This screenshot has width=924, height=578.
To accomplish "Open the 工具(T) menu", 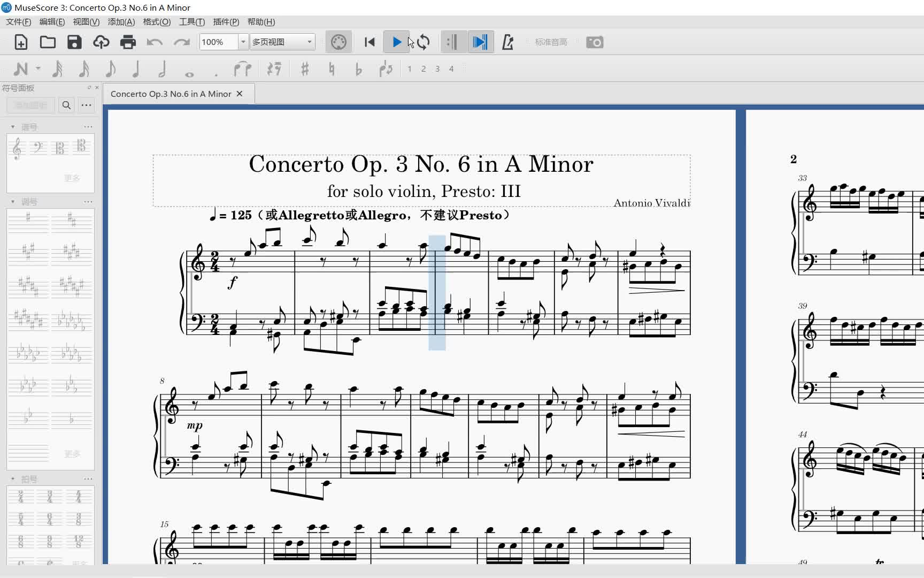I will click(x=192, y=22).
